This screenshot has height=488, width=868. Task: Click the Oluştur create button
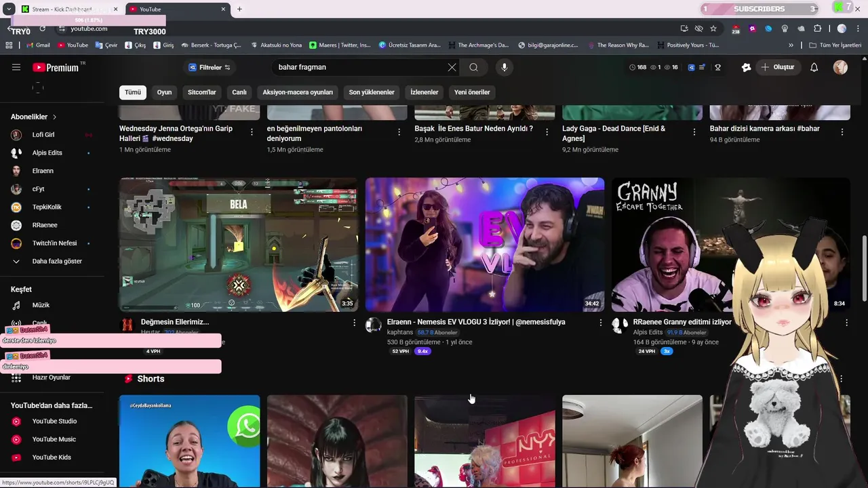(x=777, y=67)
